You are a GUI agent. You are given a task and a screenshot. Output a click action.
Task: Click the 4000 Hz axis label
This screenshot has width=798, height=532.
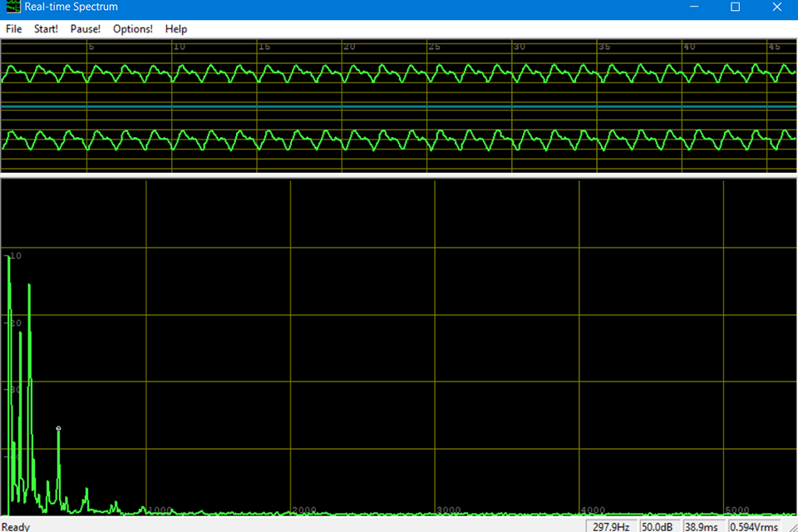(x=593, y=510)
